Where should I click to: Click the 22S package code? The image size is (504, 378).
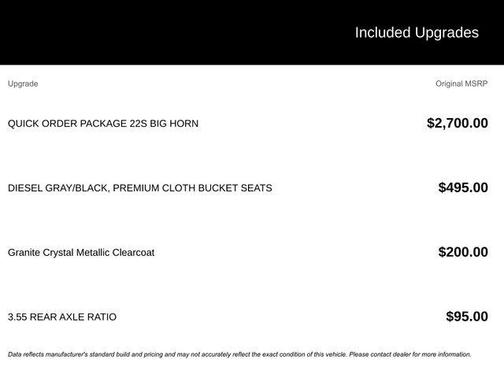coord(138,123)
